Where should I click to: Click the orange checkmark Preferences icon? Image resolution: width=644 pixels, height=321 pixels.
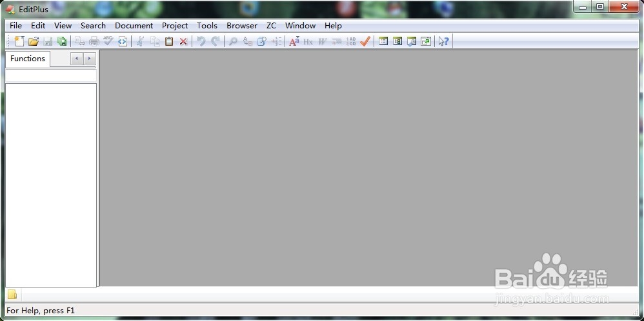(x=365, y=41)
